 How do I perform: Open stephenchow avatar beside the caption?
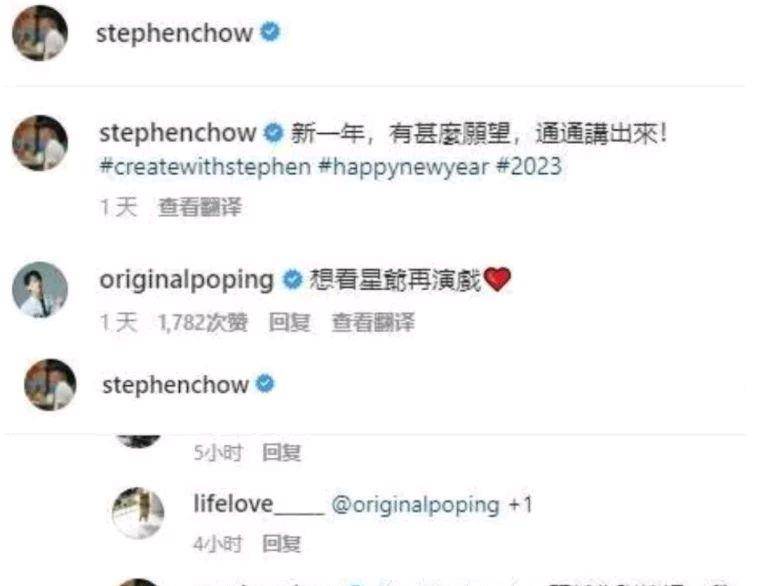tap(40, 143)
